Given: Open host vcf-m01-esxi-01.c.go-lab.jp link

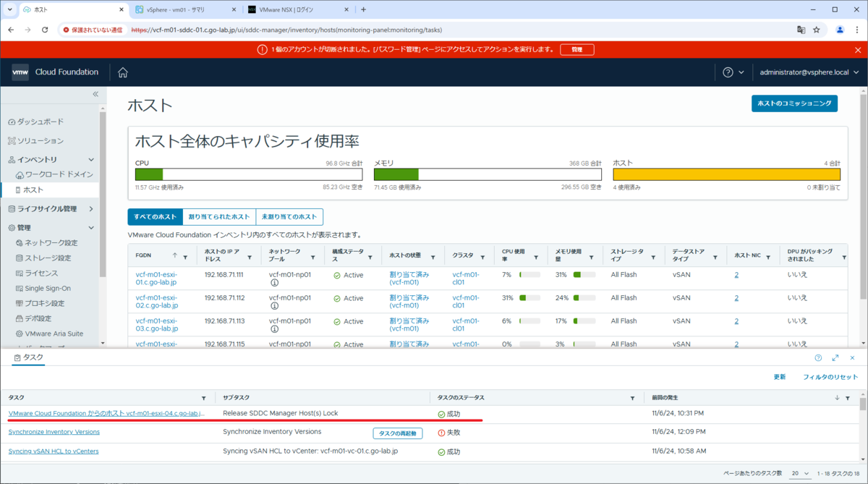Looking at the screenshot, I should tap(156, 279).
